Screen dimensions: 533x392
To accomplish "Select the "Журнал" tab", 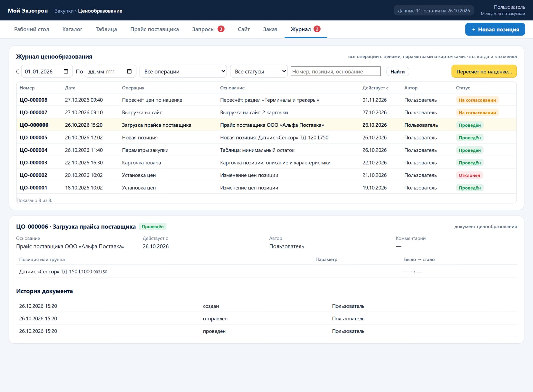I will (305, 29).
